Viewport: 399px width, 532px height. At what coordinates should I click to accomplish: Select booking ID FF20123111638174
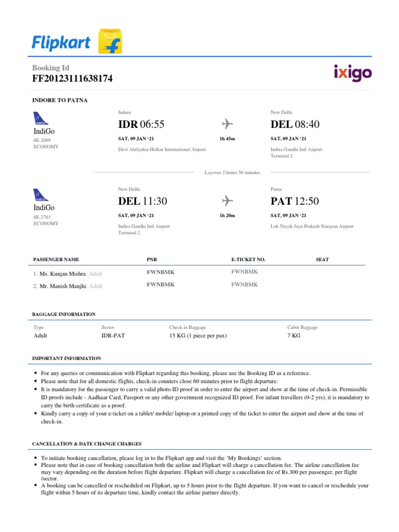click(72, 79)
